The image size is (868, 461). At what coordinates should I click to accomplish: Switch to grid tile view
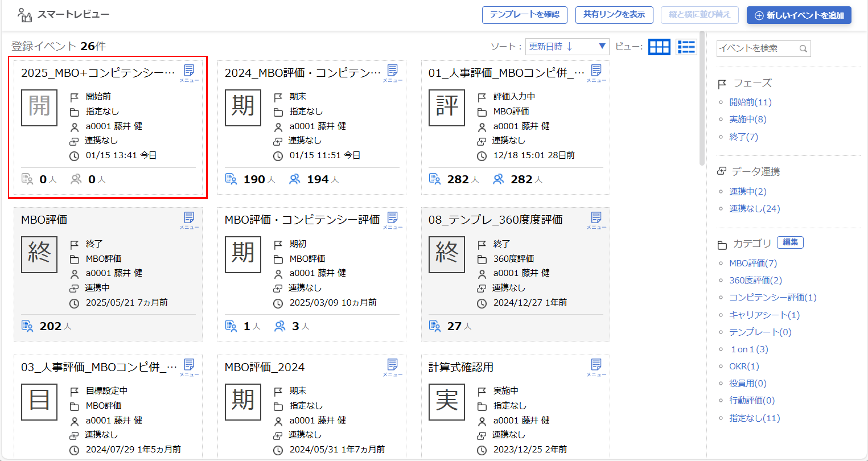pyautogui.click(x=659, y=47)
